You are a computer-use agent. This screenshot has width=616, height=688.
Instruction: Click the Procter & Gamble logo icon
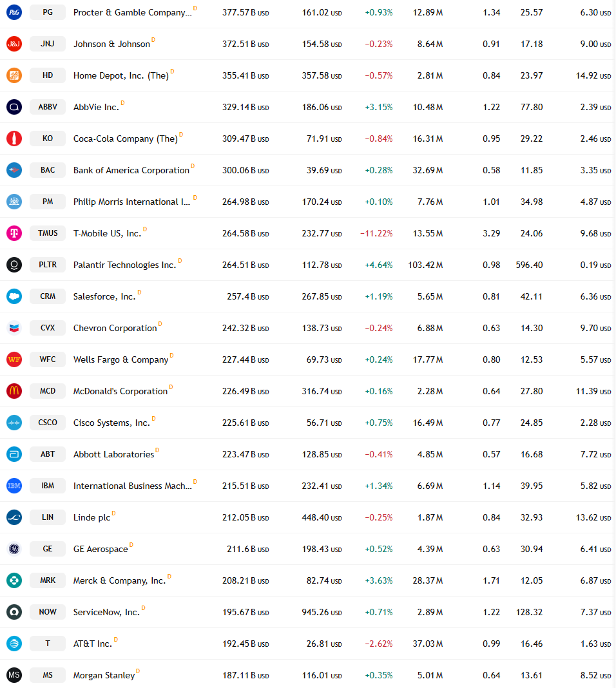click(x=14, y=12)
